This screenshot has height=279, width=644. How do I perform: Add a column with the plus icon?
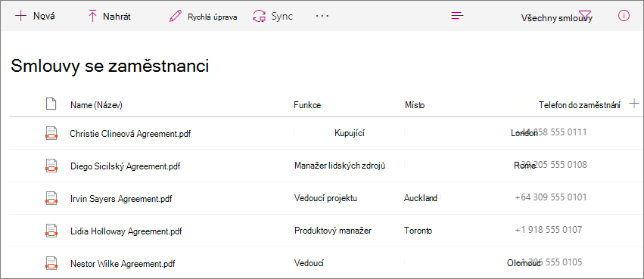tap(634, 103)
